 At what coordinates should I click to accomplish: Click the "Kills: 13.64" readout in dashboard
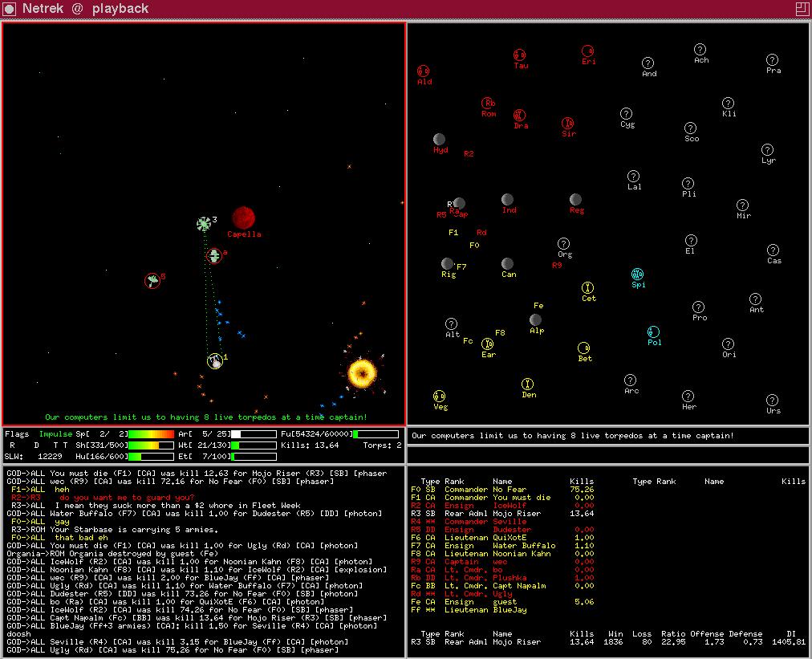click(310, 445)
